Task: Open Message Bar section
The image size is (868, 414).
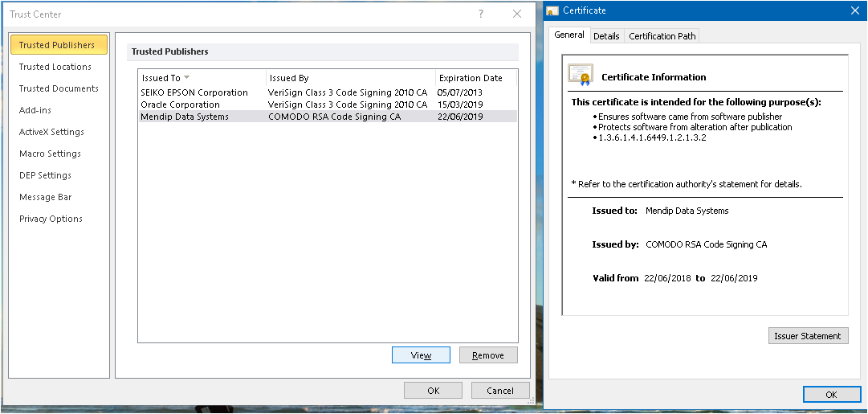Action: (x=46, y=197)
